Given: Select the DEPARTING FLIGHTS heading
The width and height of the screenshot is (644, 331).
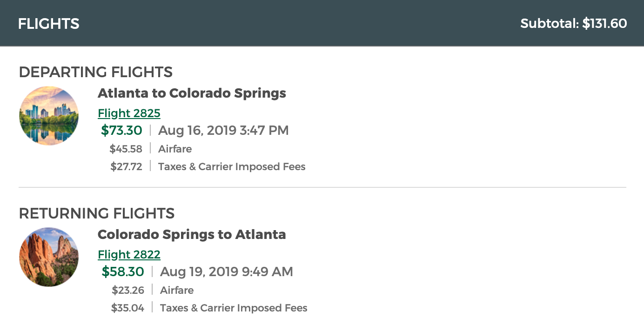Looking at the screenshot, I should point(95,72).
